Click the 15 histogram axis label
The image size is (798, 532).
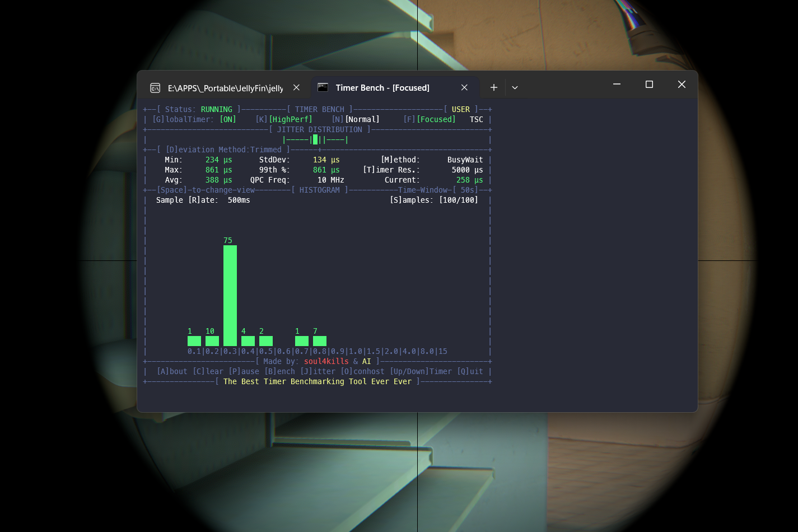click(443, 351)
